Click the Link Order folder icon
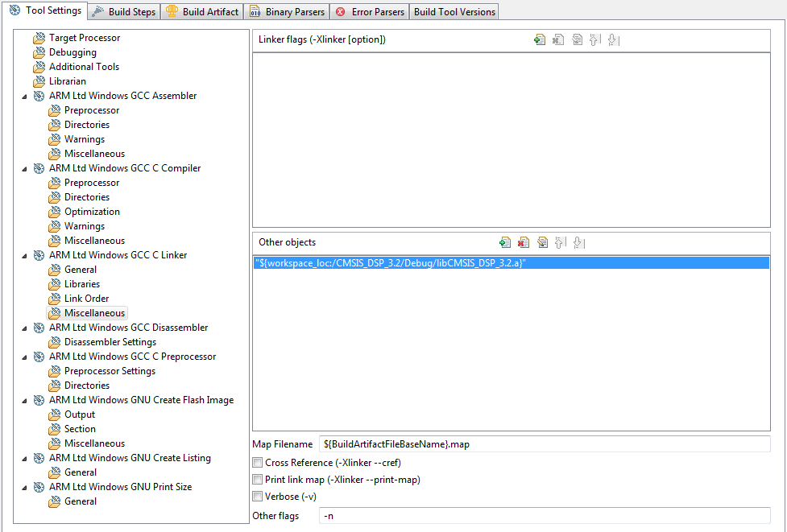Screen dimensions: 787x532 point(55,299)
